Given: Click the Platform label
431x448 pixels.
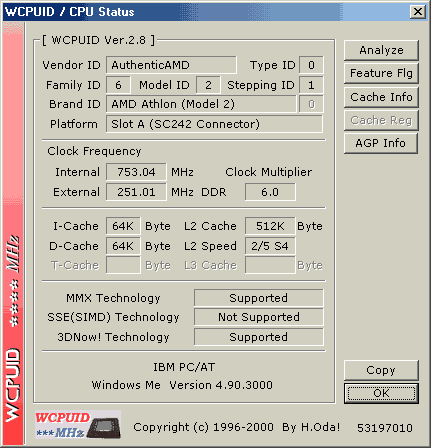Looking at the screenshot, I should [x=74, y=124].
